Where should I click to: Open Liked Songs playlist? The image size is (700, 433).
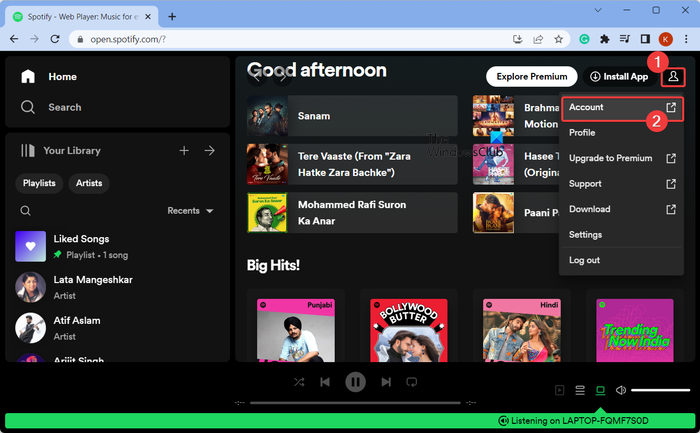[x=117, y=246]
